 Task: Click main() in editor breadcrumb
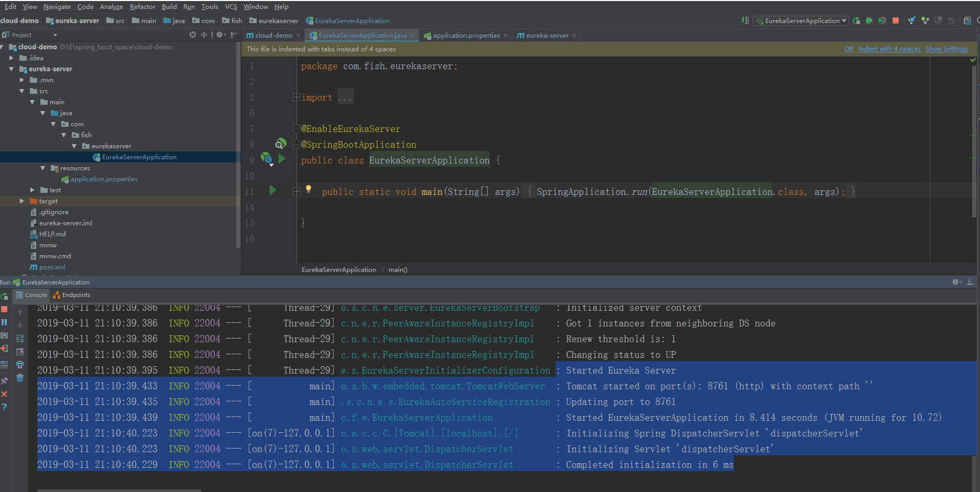coord(398,269)
